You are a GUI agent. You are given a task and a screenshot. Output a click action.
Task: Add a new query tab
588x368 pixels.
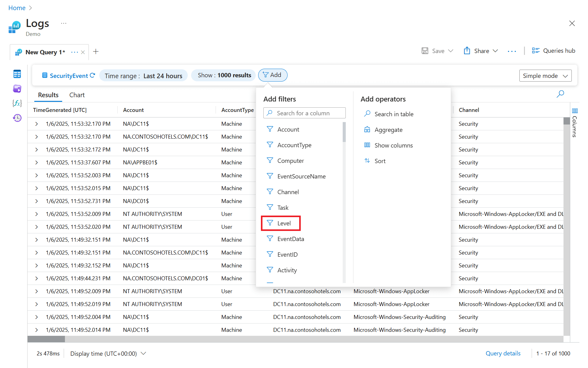96,52
